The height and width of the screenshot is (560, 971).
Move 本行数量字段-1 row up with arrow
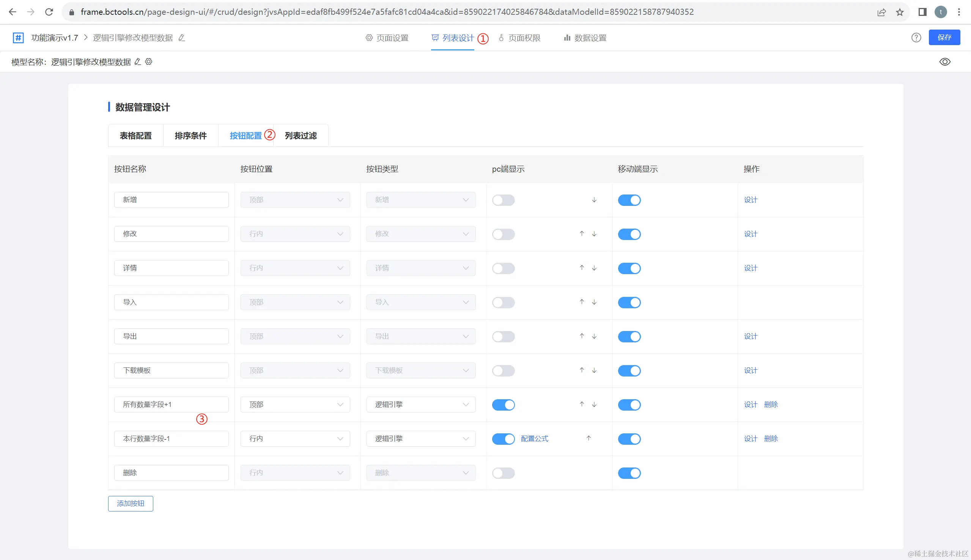click(588, 438)
